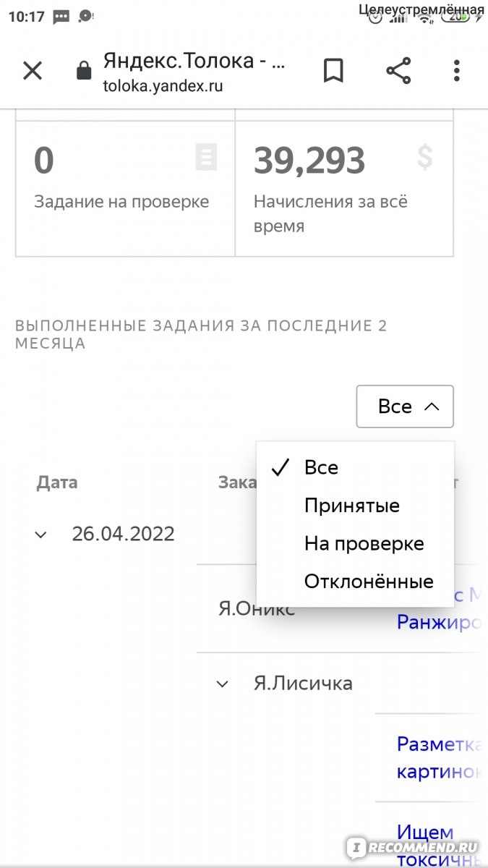The image size is (488, 868).
Task: Tap the list icon in tasks card
Action: (x=206, y=157)
